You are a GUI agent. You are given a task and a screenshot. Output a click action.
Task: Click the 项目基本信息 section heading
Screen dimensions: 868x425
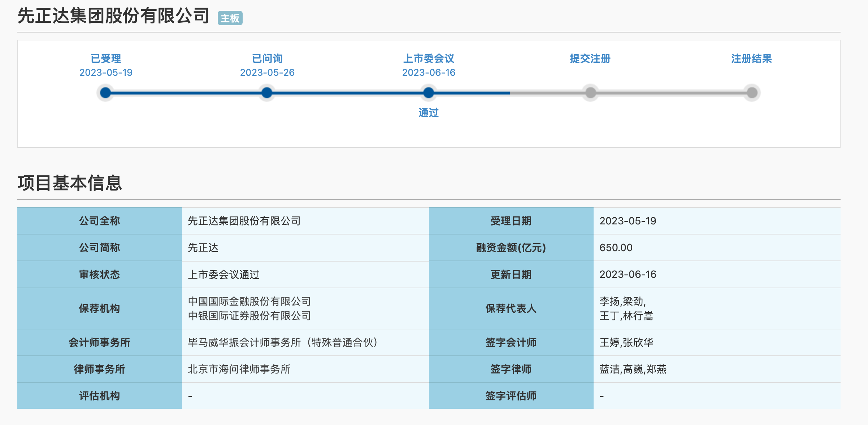pos(70,183)
